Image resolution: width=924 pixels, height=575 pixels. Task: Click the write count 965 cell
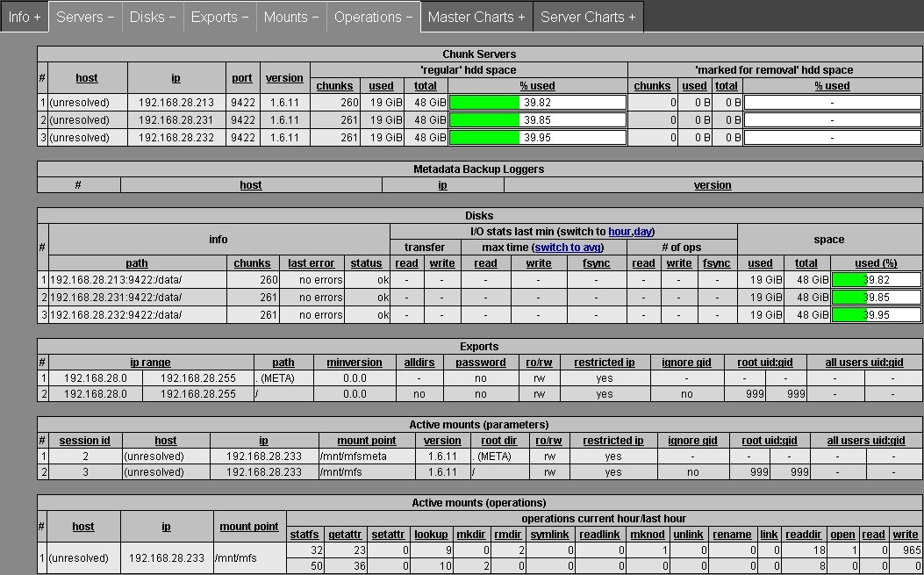pos(906,550)
